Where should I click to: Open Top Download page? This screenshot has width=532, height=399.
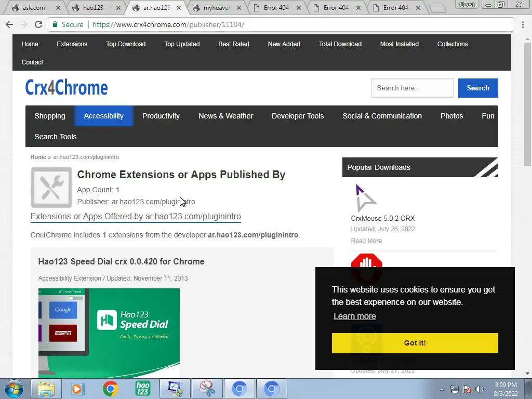coord(126,44)
